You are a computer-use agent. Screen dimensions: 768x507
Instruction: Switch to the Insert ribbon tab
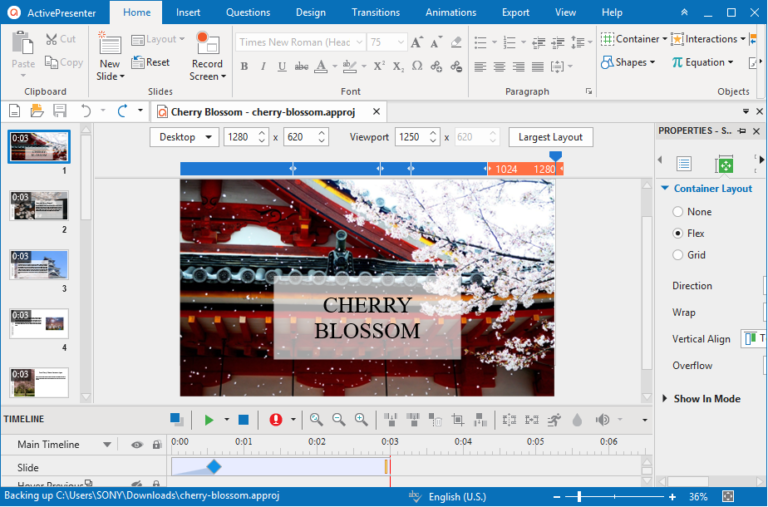click(188, 12)
